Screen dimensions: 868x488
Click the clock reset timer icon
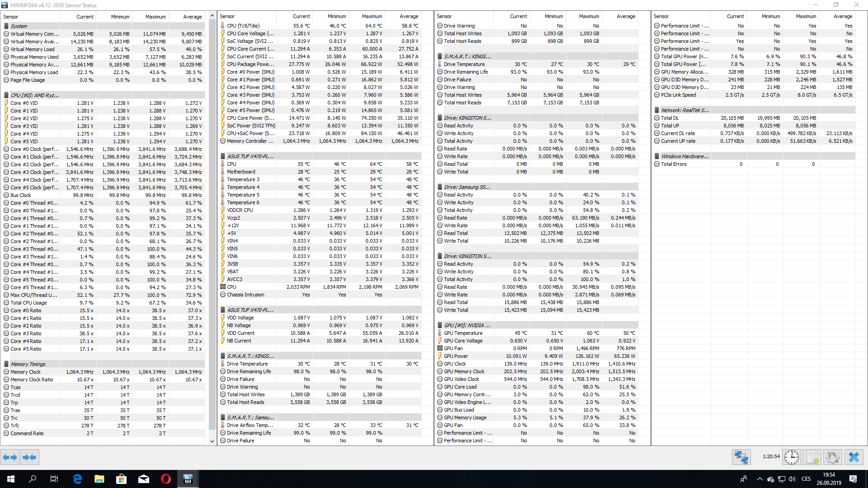tap(792, 457)
